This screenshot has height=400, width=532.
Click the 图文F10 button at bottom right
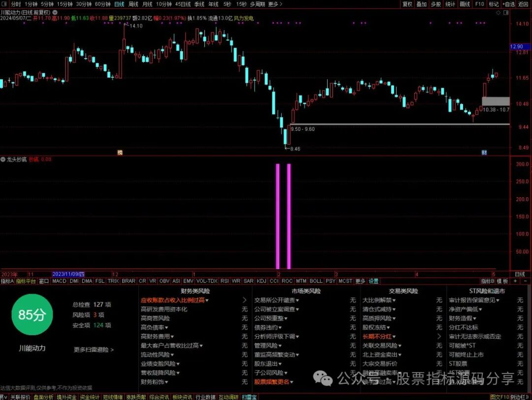[x=499, y=397]
